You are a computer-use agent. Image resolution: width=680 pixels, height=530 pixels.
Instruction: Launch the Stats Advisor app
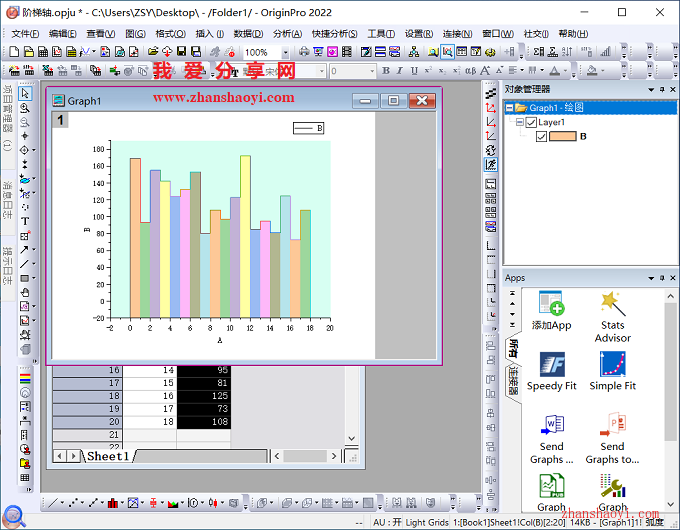point(612,317)
